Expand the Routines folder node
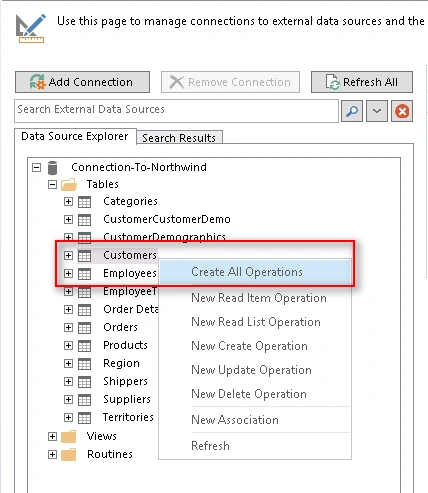This screenshot has width=428, height=493. pyautogui.click(x=52, y=454)
